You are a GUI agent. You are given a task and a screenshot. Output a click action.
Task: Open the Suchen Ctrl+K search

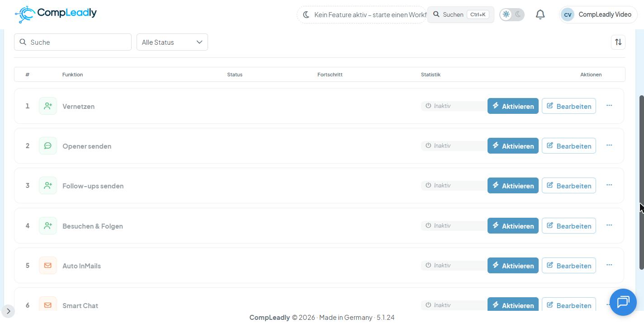pyautogui.click(x=461, y=14)
